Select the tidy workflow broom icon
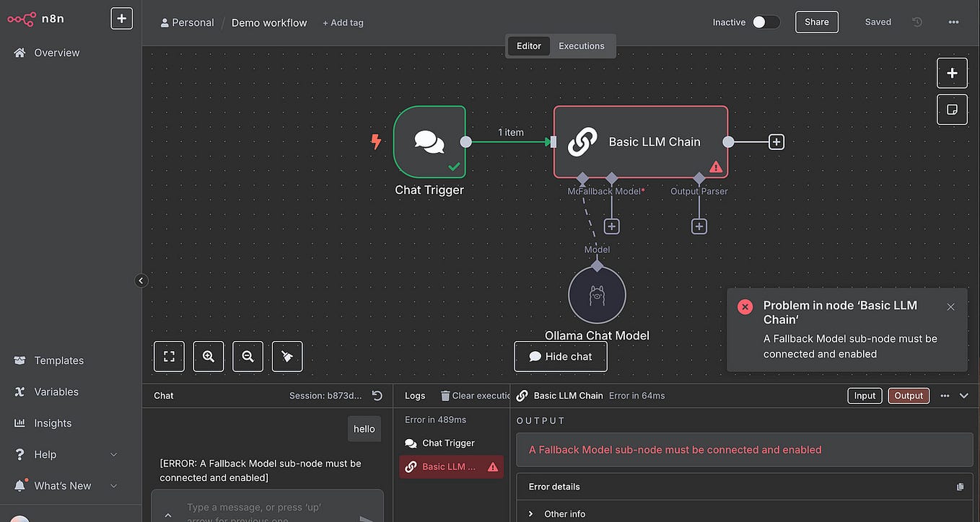Image resolution: width=980 pixels, height=522 pixels. click(287, 355)
